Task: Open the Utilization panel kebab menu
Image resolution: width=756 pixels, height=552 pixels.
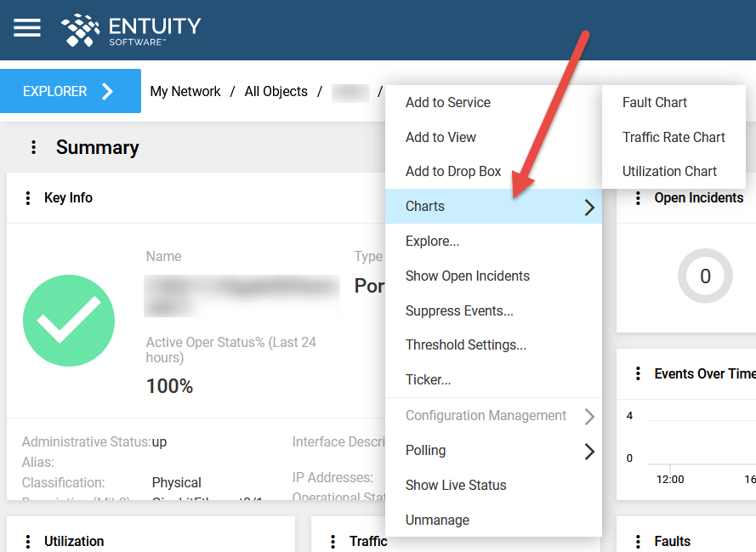Action: click(28, 541)
